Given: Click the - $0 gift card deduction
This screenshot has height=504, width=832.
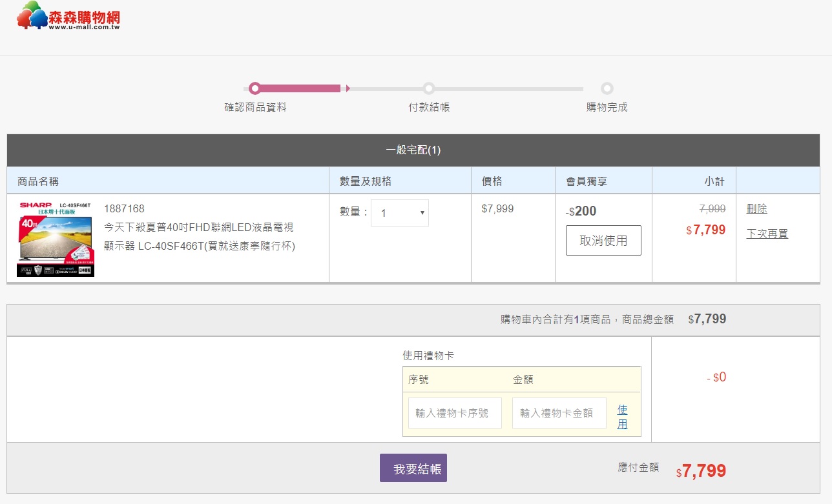Looking at the screenshot, I should click(716, 377).
